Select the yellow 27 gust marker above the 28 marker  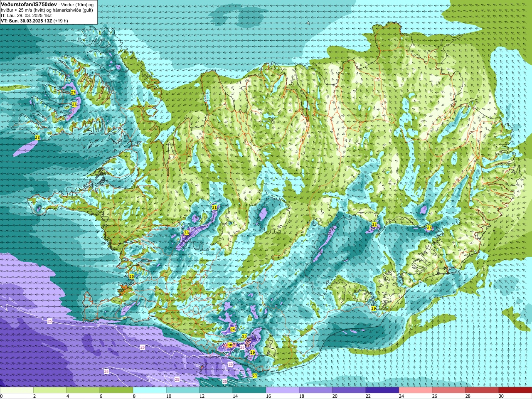tap(73, 92)
